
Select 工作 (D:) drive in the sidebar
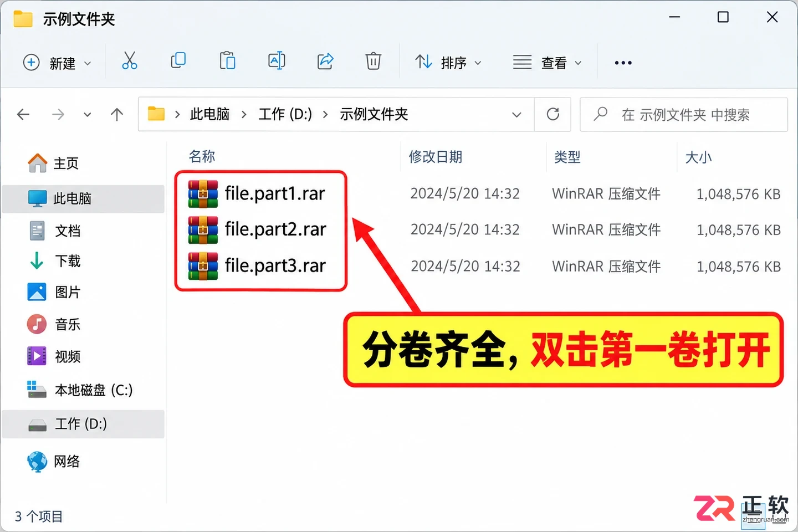point(83,424)
